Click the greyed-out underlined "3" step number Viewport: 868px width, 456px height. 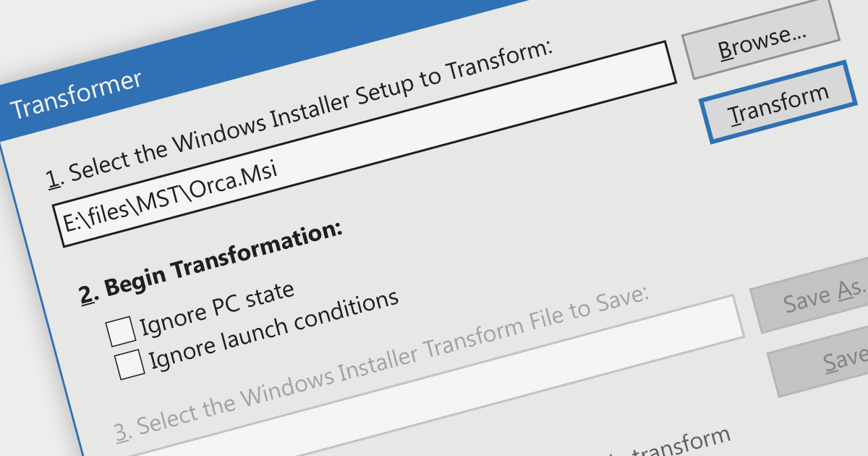(123, 431)
